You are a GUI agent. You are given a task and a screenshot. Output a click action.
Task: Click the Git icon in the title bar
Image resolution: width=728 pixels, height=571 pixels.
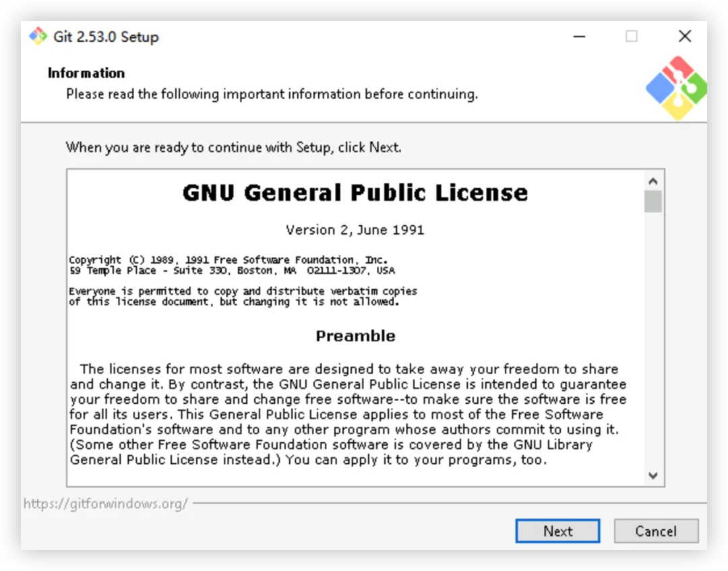38,36
